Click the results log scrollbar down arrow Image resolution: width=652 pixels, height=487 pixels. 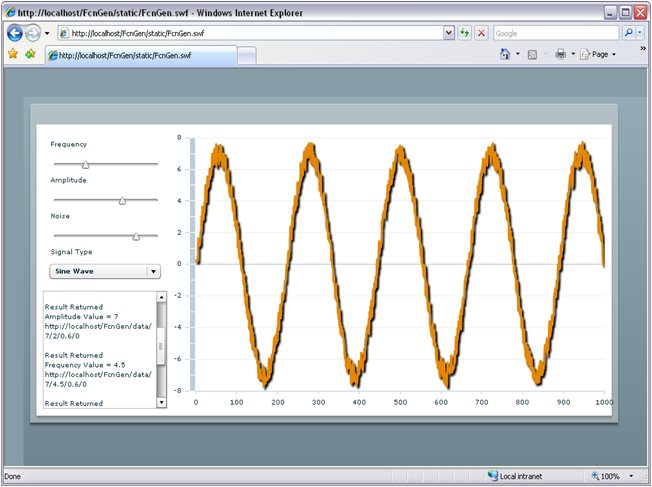click(161, 402)
